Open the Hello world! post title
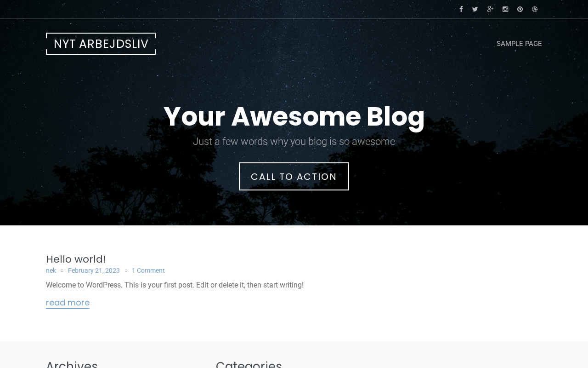Viewport: 588px width, 368px height. (76, 259)
